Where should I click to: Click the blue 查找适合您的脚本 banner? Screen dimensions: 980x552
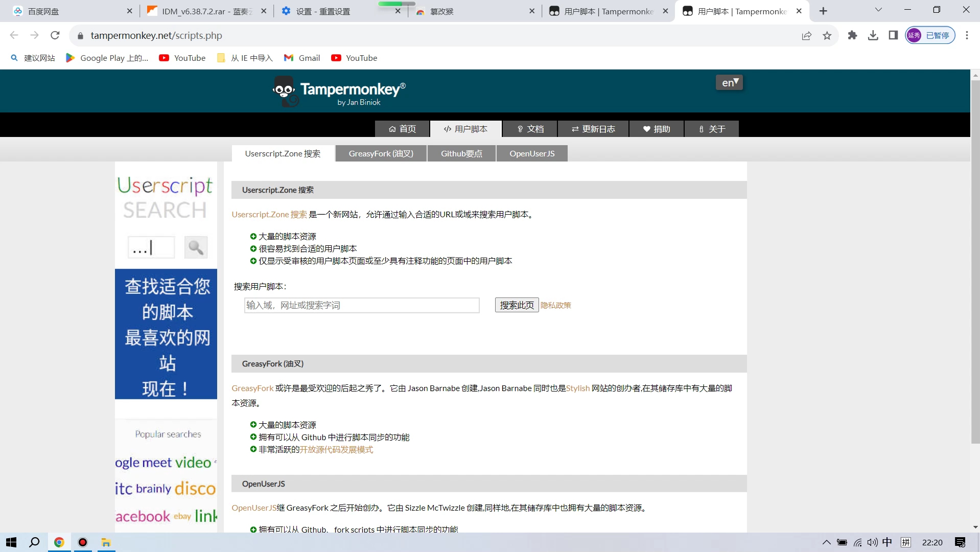pyautogui.click(x=166, y=334)
